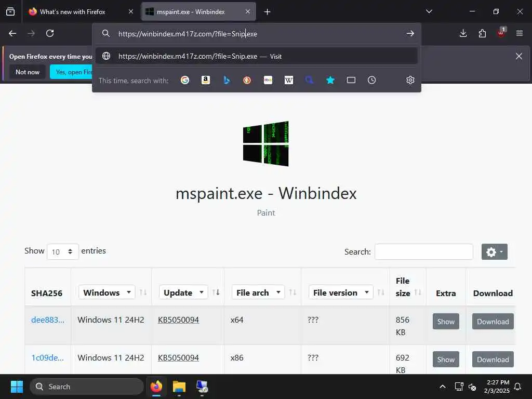This screenshot has height=399, width=532.
Task: Open the Update column filter dropdown
Action: (x=183, y=292)
